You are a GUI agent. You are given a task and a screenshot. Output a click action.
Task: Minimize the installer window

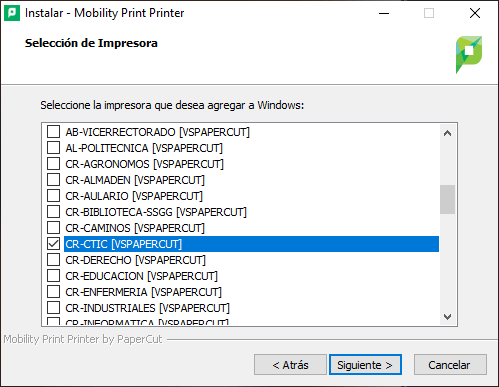click(384, 13)
